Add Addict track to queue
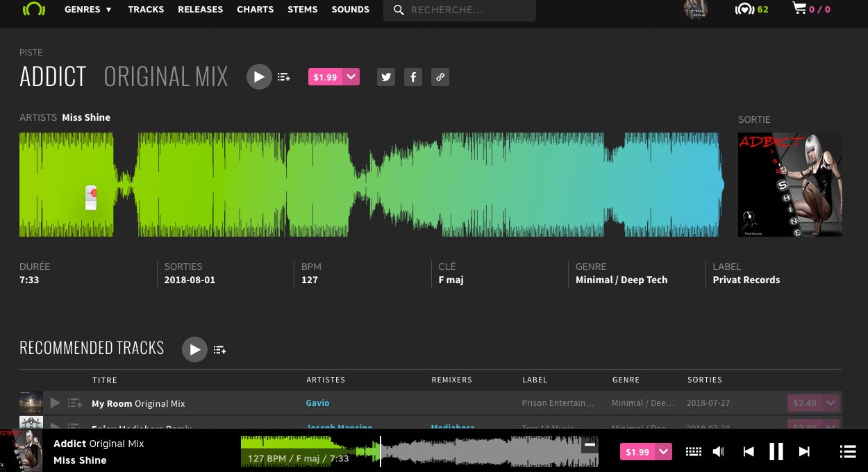The width and height of the screenshot is (868, 472). coord(284,77)
